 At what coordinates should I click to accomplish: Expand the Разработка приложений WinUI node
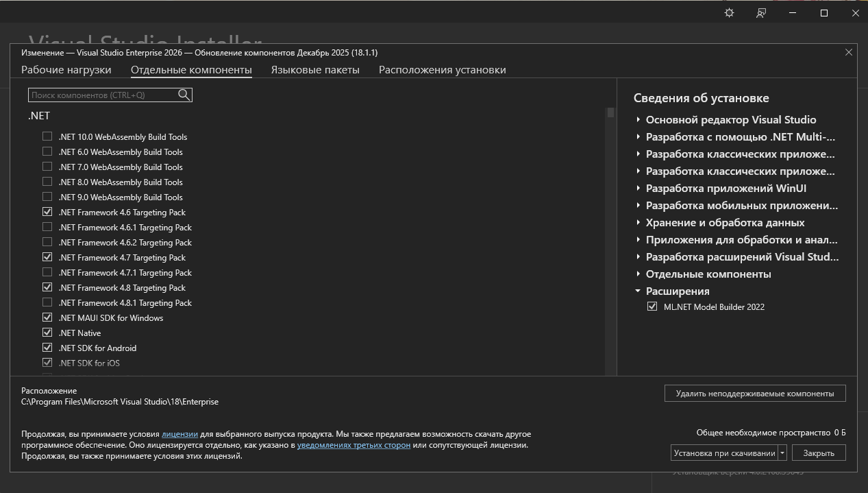point(638,189)
